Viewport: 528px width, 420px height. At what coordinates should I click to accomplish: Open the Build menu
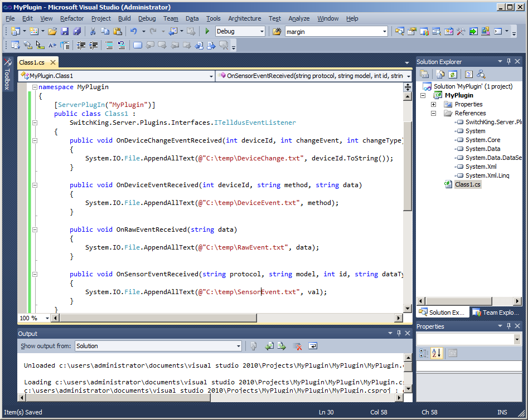point(124,18)
